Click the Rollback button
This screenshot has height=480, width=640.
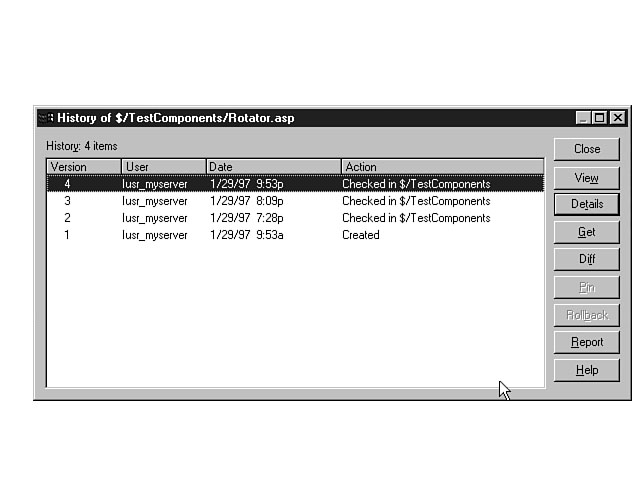[x=587, y=315]
